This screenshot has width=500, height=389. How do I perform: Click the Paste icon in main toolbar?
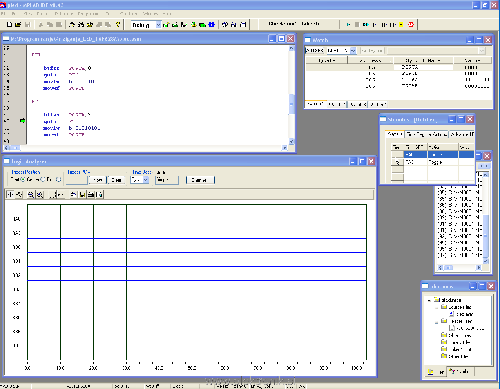59,24
